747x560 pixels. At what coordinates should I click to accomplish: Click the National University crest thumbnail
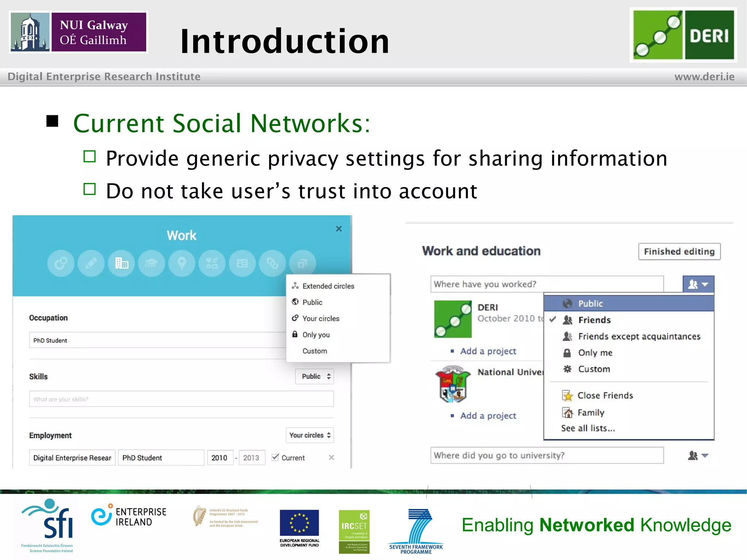[453, 384]
